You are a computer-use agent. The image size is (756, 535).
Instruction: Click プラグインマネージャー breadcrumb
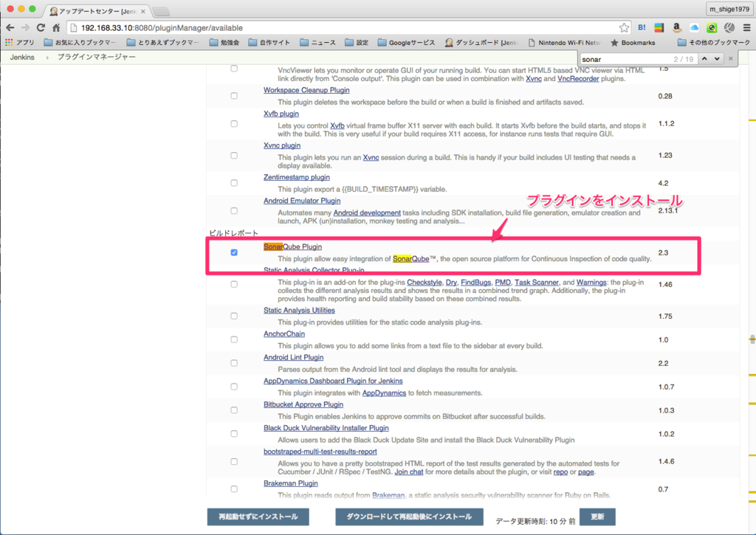[97, 58]
